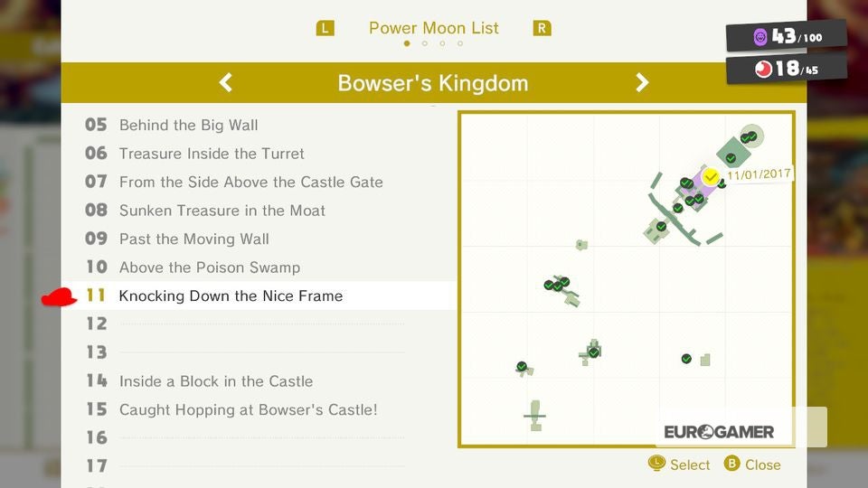Click the B Close button icon
868x488 pixels.
[x=731, y=464]
